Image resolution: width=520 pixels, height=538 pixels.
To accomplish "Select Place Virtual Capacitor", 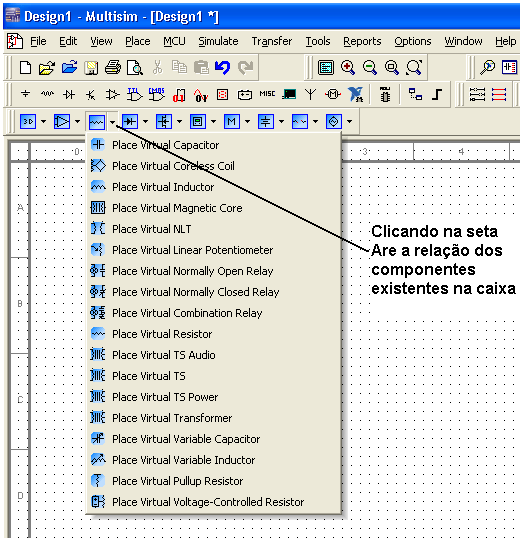I will [214, 145].
